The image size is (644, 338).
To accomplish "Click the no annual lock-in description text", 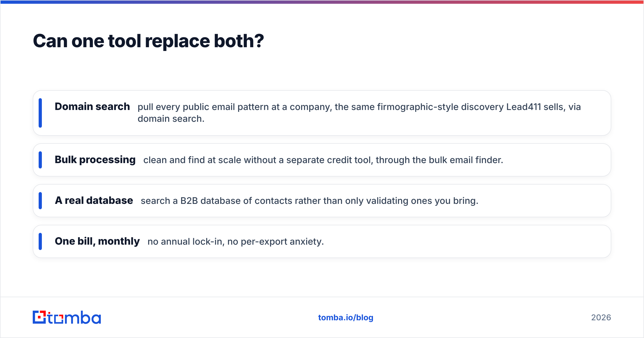I will (236, 242).
